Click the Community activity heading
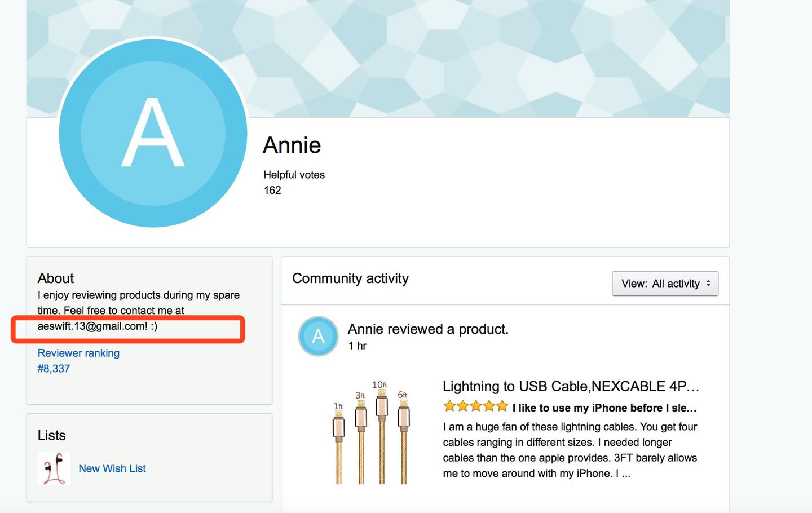Viewport: 812px width, 513px height. click(x=350, y=278)
